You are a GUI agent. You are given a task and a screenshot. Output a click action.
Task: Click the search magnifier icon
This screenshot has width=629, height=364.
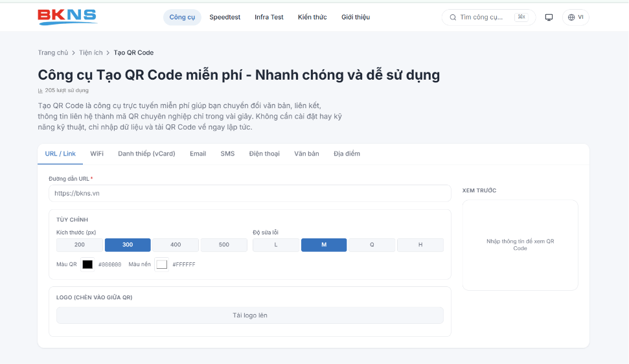453,17
